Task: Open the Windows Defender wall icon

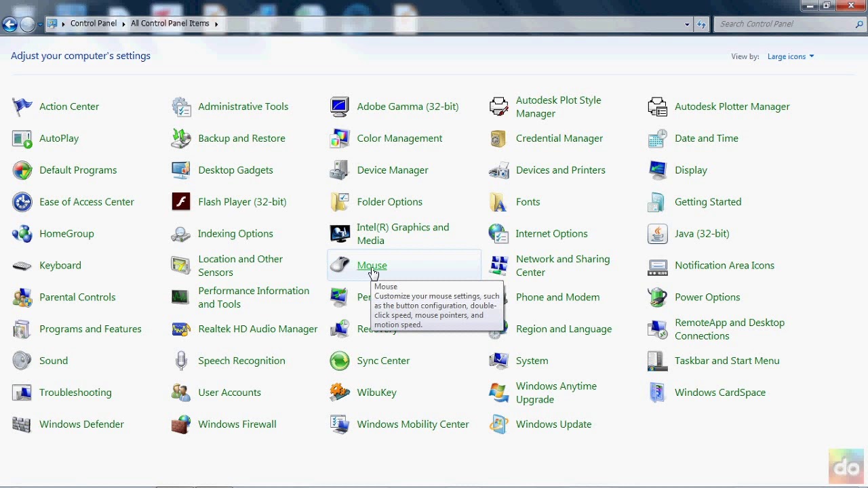Action: (22, 424)
